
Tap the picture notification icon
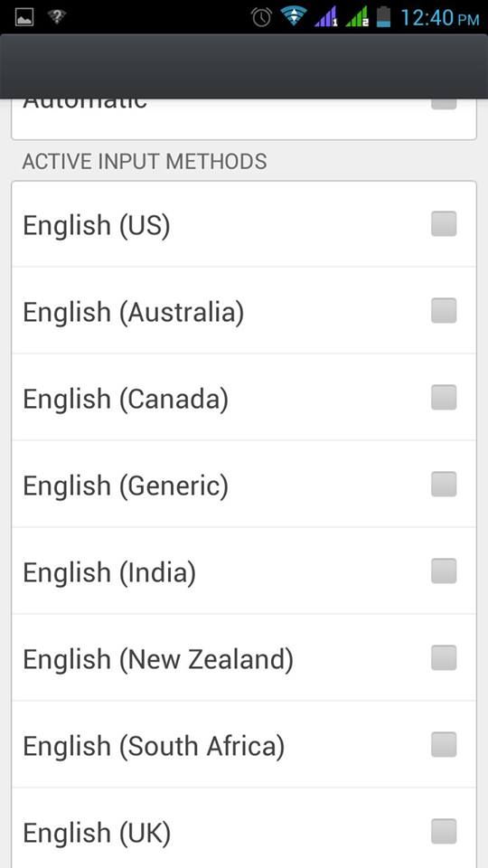pos(24,17)
